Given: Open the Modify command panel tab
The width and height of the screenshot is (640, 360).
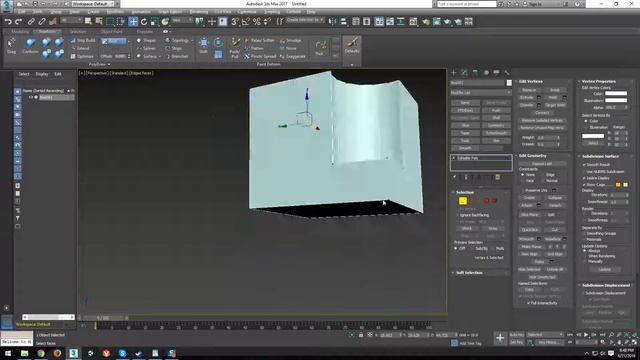Looking at the screenshot, I should point(464,73).
